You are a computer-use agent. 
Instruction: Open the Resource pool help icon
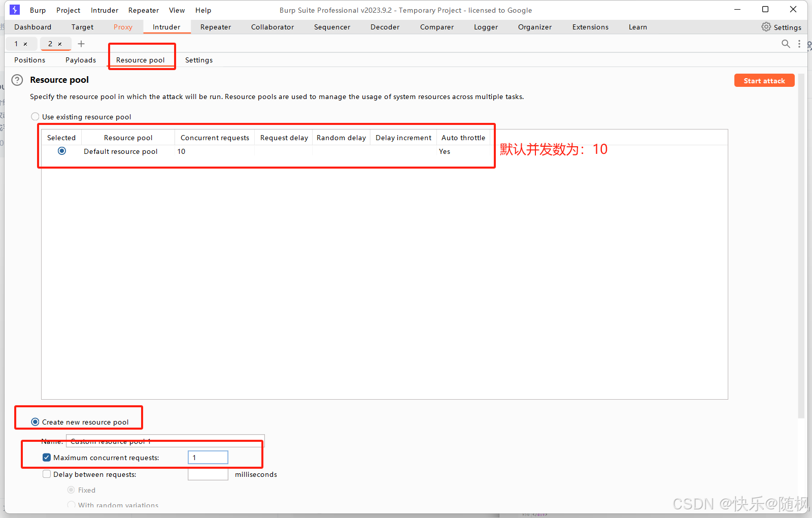(17, 80)
